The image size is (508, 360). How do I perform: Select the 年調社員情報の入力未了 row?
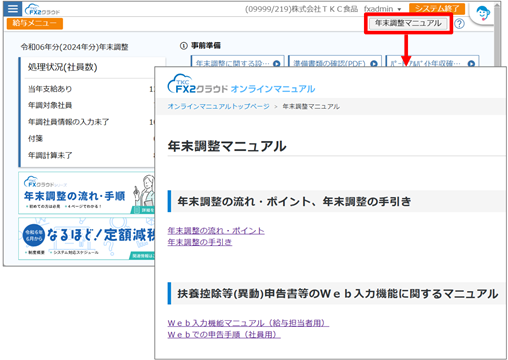[90, 122]
